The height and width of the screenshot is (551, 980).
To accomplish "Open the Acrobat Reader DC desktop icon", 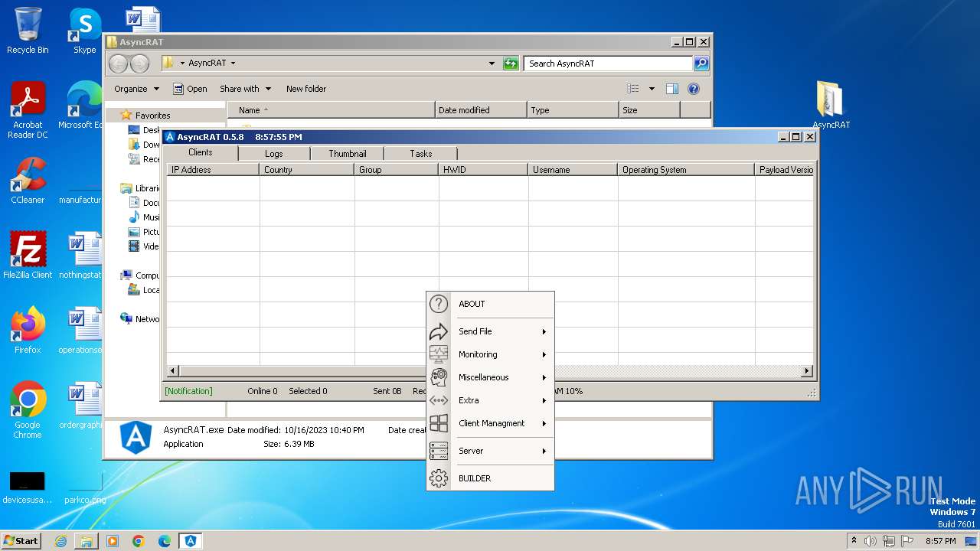I will 28,110.
